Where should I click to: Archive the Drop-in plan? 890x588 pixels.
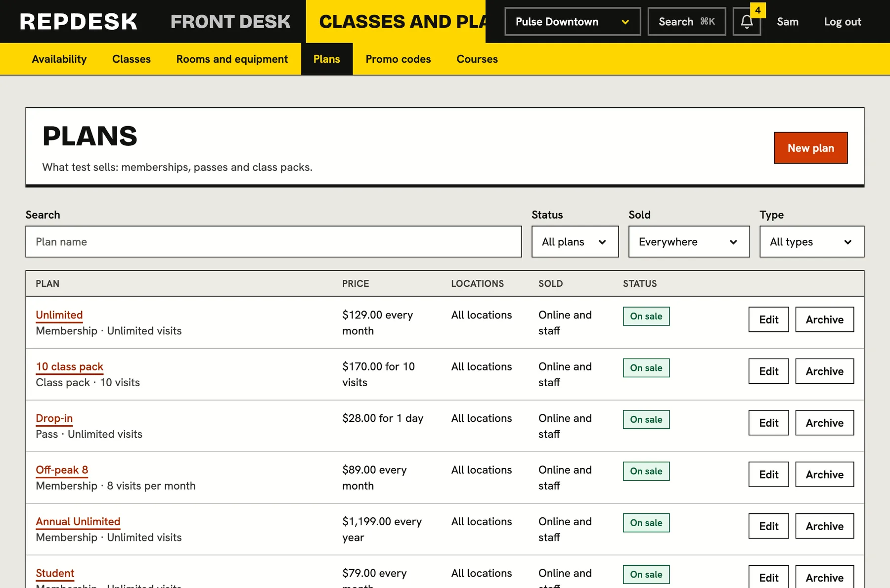pos(825,423)
